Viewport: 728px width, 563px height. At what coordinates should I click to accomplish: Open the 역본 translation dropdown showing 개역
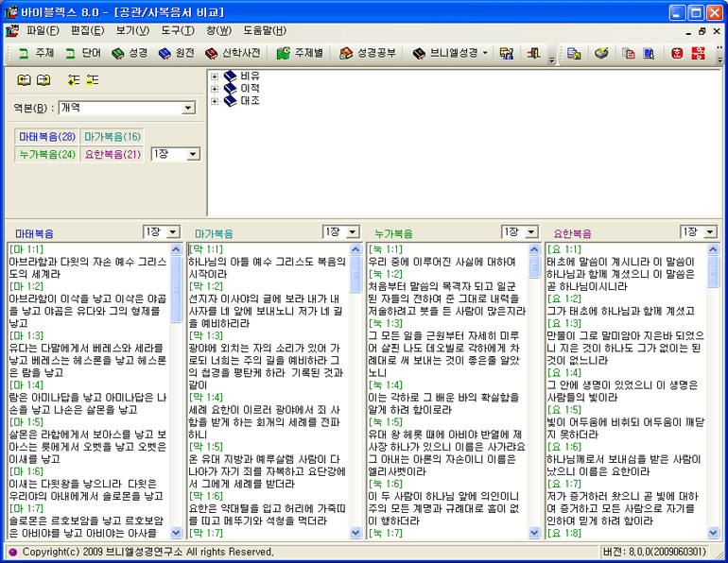[x=188, y=108]
